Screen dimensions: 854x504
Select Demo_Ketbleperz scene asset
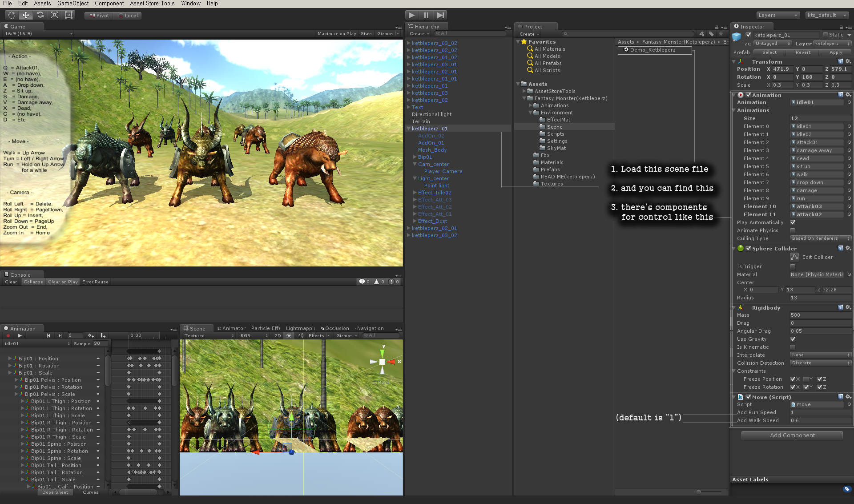tap(654, 50)
